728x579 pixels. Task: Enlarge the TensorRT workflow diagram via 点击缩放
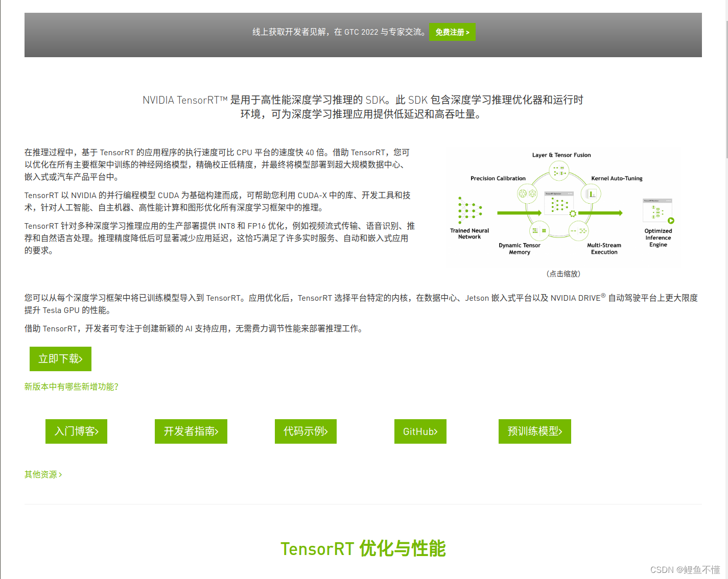[x=562, y=274]
